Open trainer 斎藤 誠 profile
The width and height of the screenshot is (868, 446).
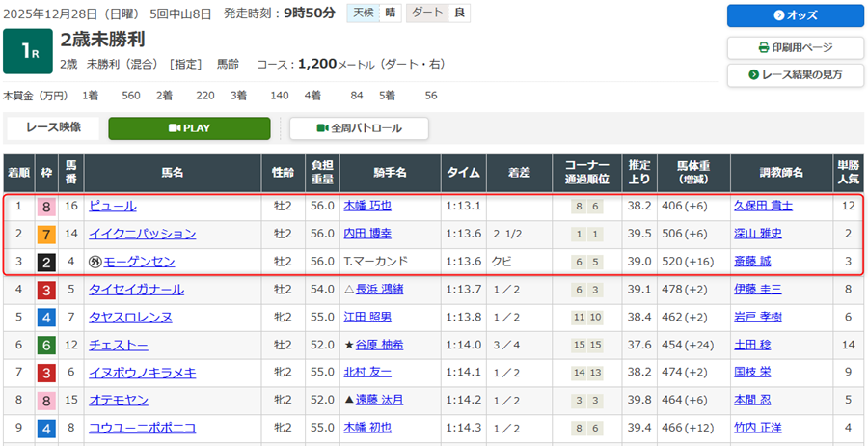[752, 262]
